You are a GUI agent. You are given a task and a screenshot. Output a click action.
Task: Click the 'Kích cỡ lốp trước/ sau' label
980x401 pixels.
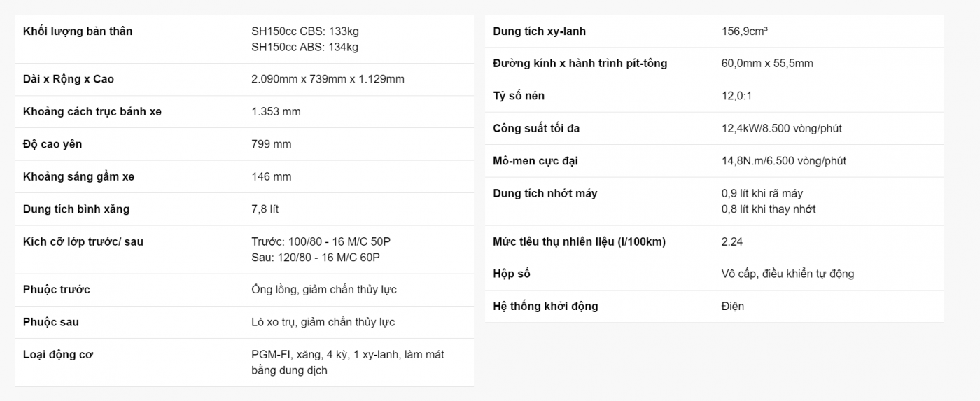tap(83, 241)
